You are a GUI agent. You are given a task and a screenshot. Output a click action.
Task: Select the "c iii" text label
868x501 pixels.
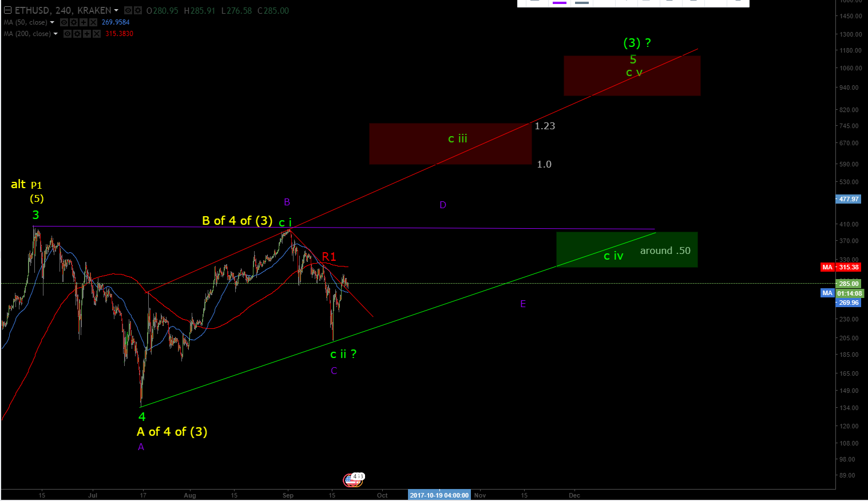click(458, 138)
